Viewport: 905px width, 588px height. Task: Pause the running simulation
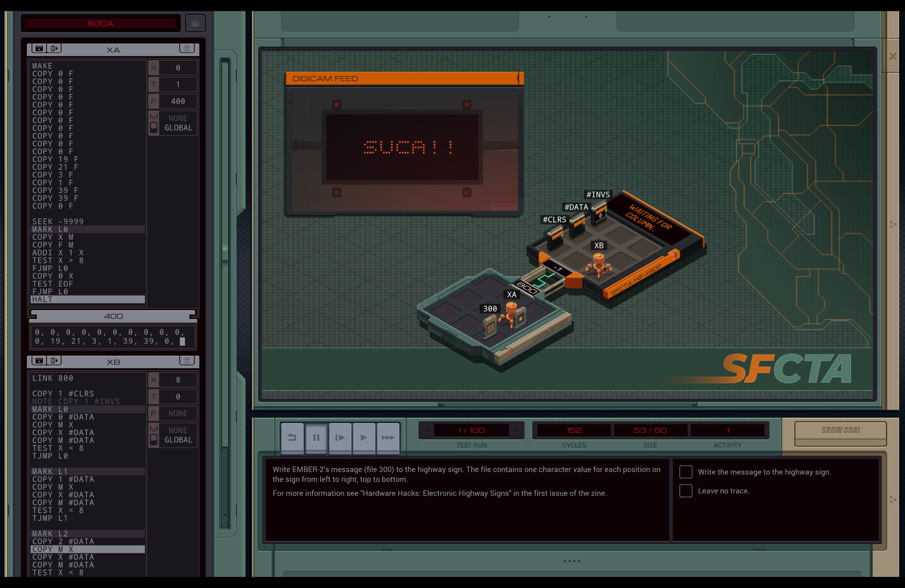pyautogui.click(x=316, y=437)
